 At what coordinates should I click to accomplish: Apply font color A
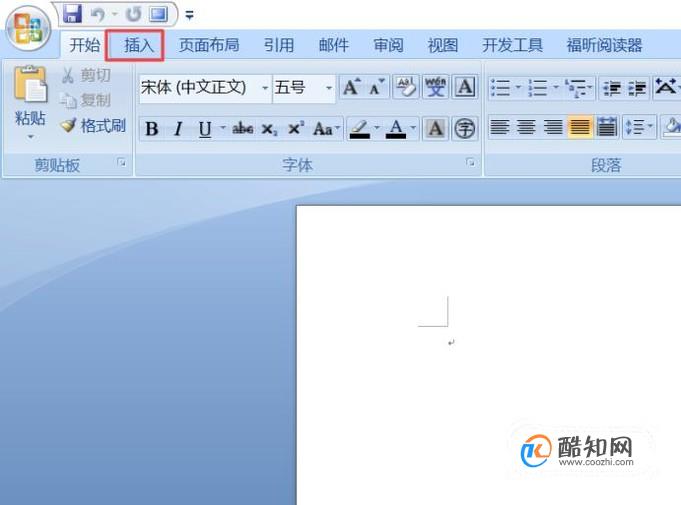click(396, 129)
